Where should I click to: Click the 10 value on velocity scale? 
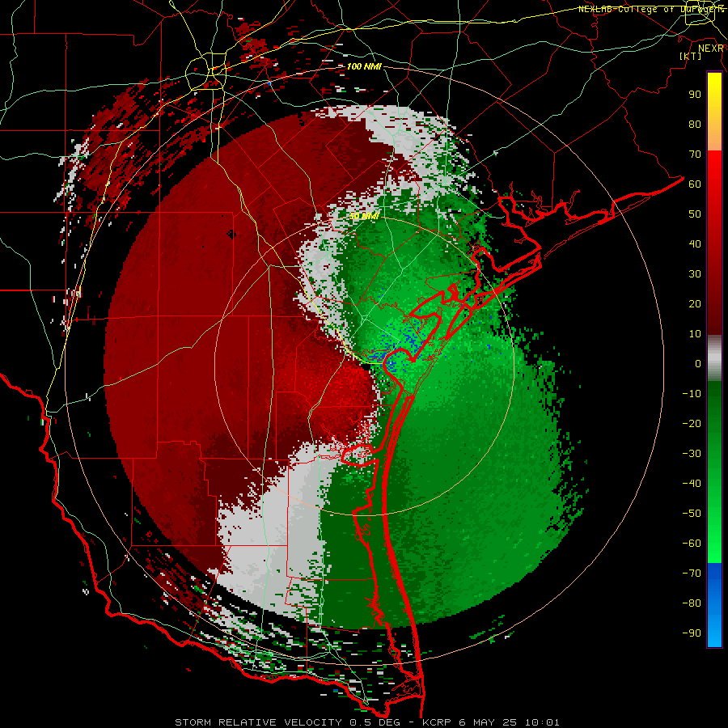click(x=695, y=334)
